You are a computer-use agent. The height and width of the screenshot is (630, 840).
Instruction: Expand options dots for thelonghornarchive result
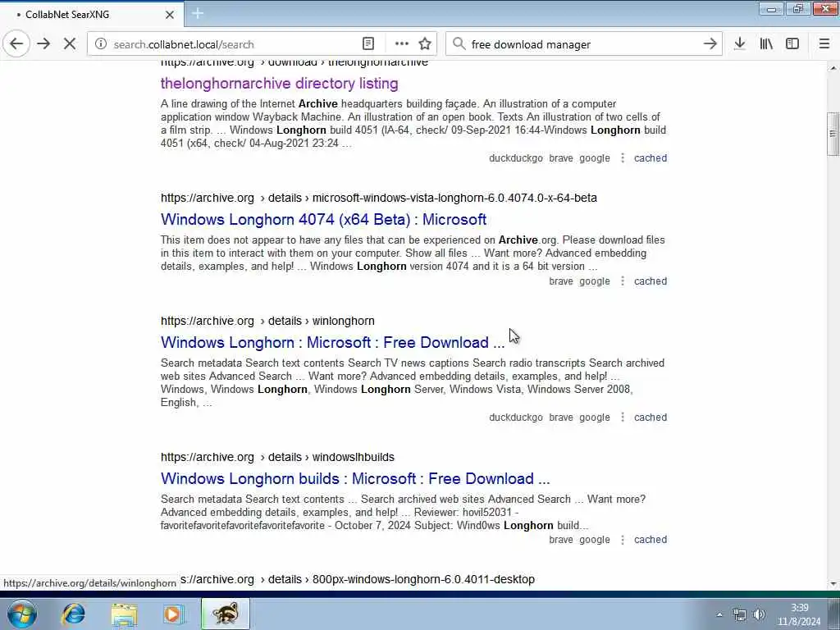coord(623,158)
